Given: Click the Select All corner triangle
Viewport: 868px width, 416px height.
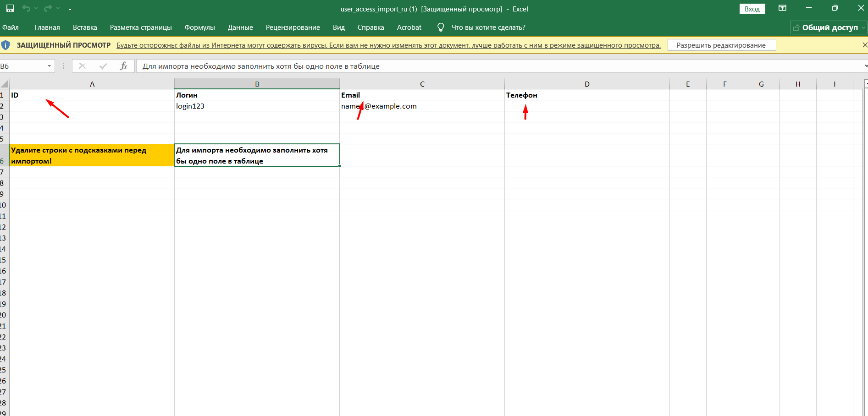Looking at the screenshot, I should pos(4,84).
